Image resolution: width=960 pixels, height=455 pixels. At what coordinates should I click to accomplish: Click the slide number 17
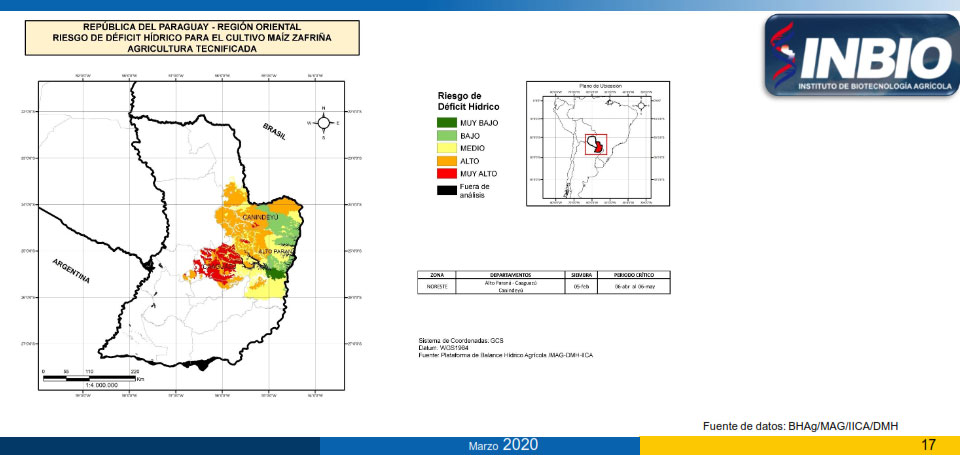click(x=929, y=444)
